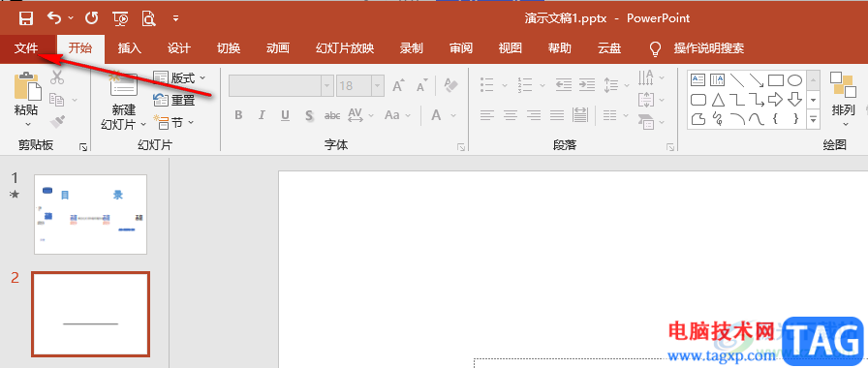Open the 审阅 tab
The width and height of the screenshot is (868, 368).
[460, 48]
